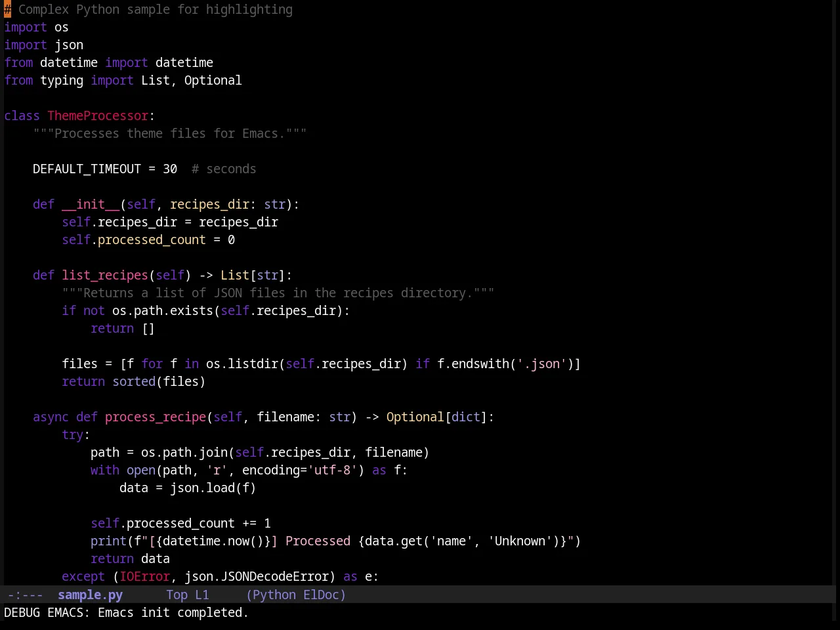Click the '__init__' method name
This screenshot has height=630, width=840.
click(x=91, y=204)
